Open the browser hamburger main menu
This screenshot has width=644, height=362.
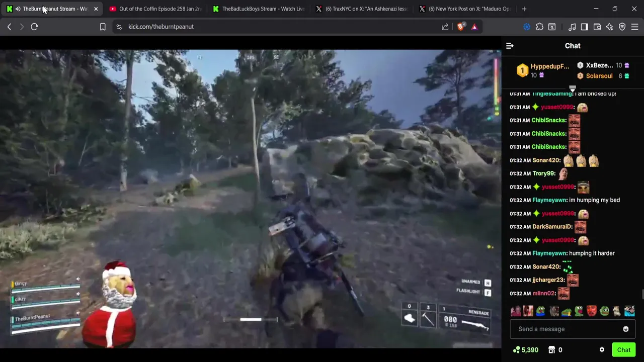(x=635, y=27)
